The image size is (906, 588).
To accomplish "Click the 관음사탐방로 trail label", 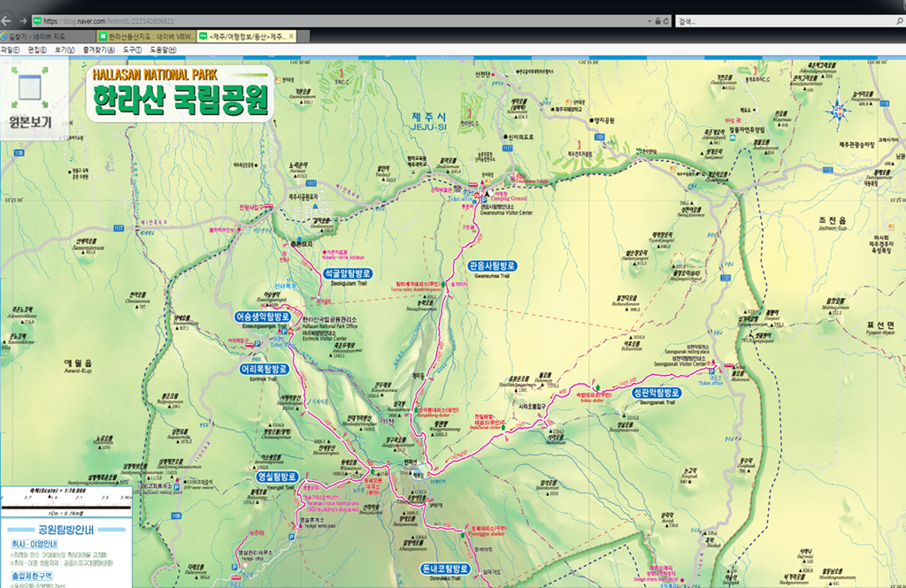I will pyautogui.click(x=492, y=265).
